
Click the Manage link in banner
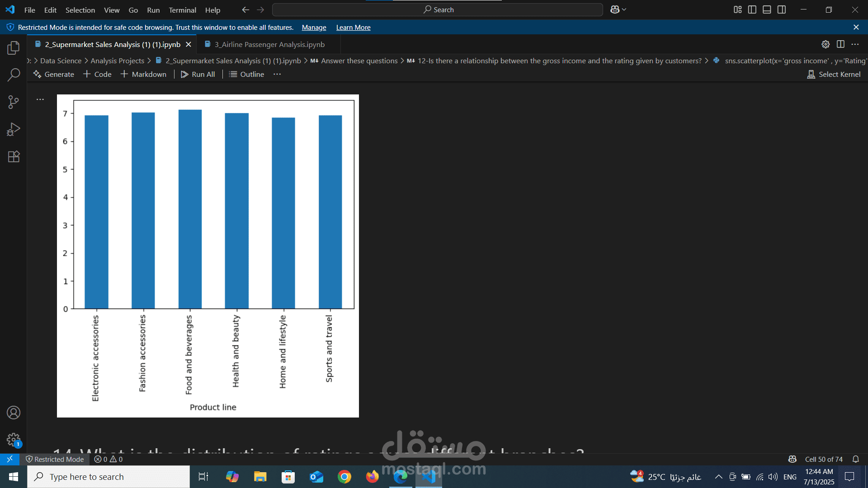point(314,28)
